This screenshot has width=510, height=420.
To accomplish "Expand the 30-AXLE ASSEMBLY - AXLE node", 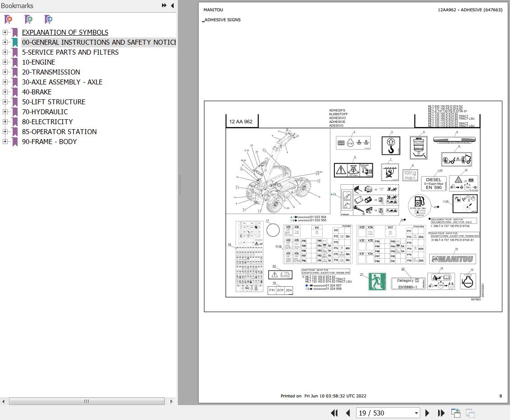I will click(x=5, y=82).
